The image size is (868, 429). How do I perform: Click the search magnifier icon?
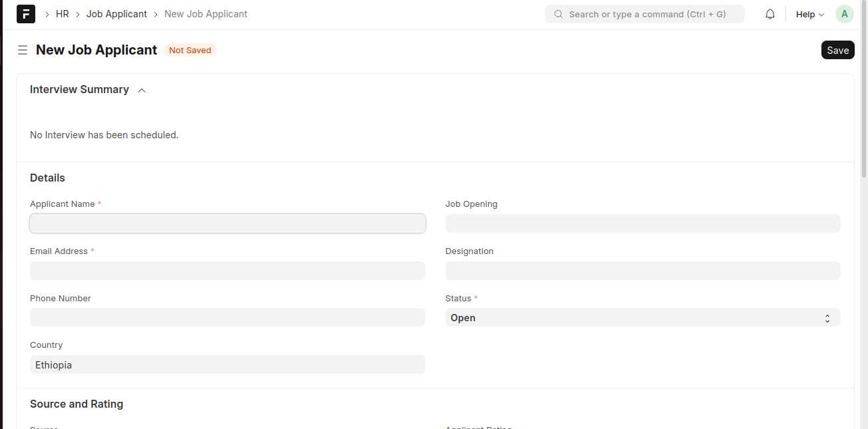(558, 14)
